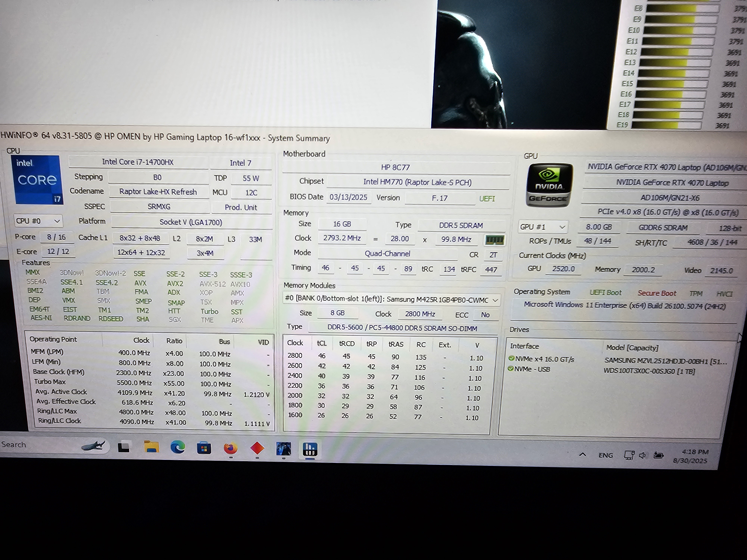Click ENG language indicator
The width and height of the screenshot is (747, 560).
coord(606,455)
